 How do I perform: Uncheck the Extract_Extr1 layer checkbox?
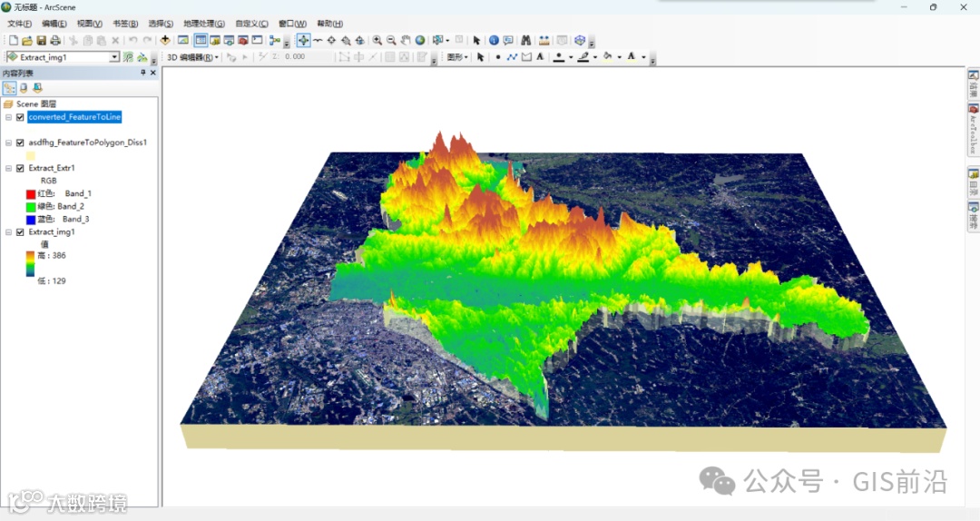click(20, 168)
